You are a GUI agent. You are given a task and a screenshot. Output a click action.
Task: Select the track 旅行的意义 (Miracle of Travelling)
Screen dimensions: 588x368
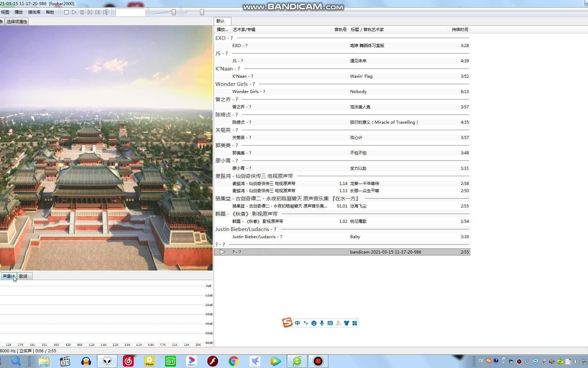[342, 122]
